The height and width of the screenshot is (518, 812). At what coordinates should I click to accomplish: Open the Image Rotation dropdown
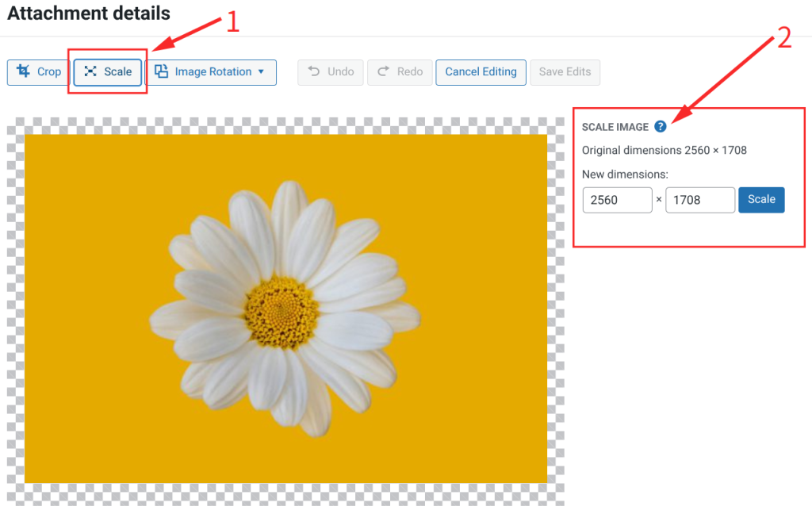(x=211, y=72)
